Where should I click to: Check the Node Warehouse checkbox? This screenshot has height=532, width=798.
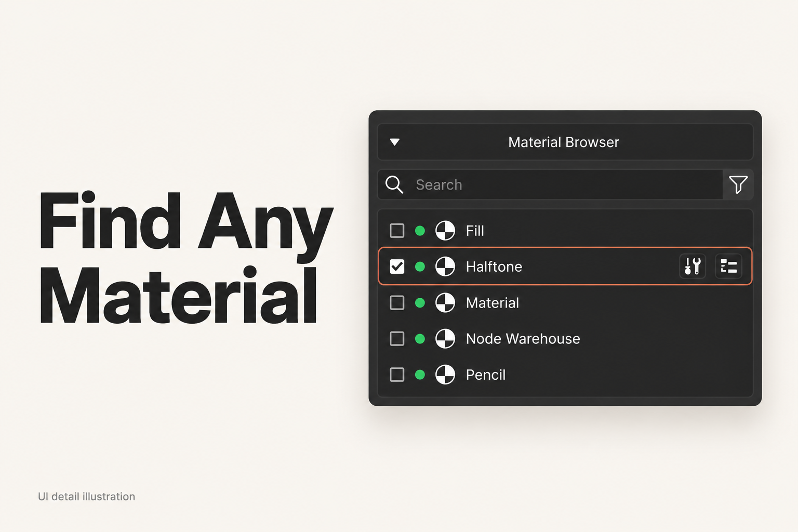point(397,339)
